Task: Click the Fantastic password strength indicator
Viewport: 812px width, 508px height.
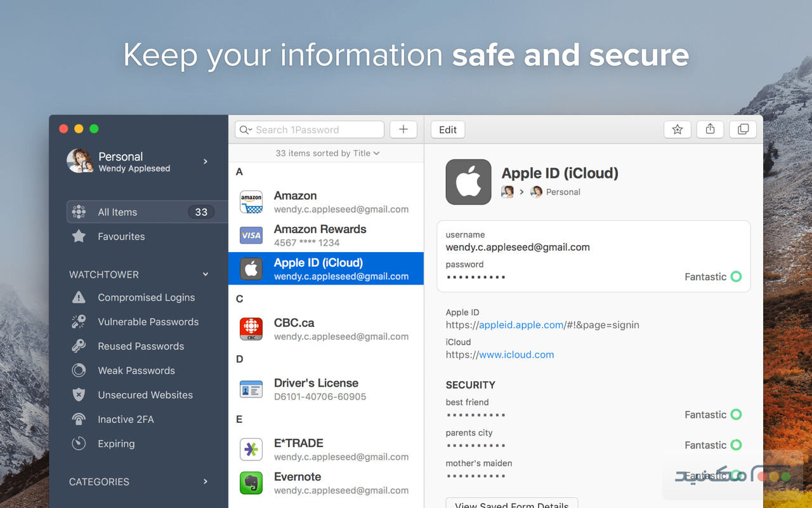Action: click(704, 277)
